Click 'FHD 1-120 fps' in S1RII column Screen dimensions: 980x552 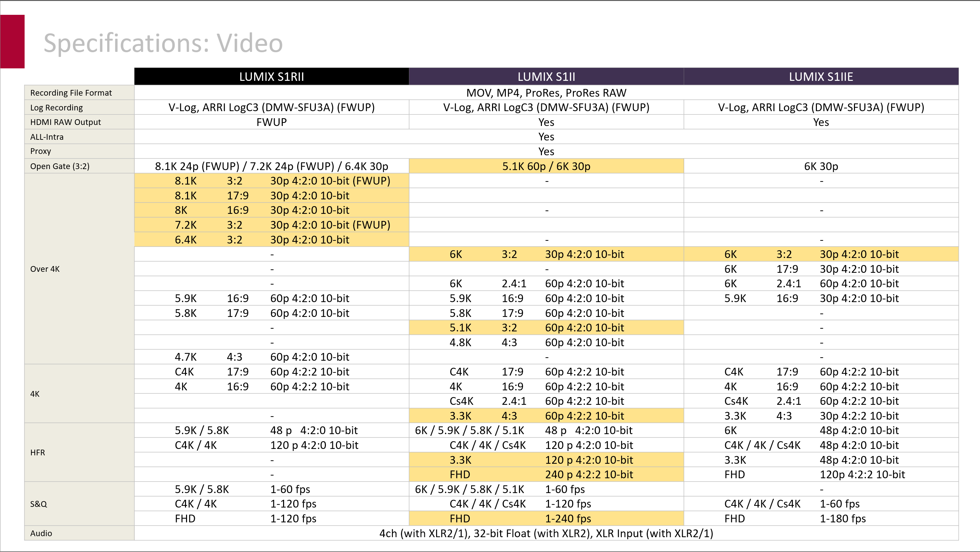pos(272,519)
